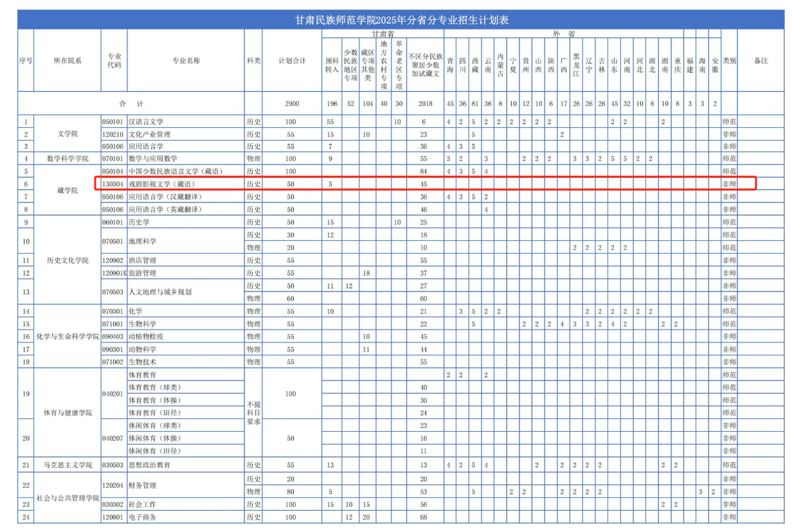Click the 藏学院 department cell
Image resolution: width=792 pixels, height=532 pixels.
(x=67, y=190)
